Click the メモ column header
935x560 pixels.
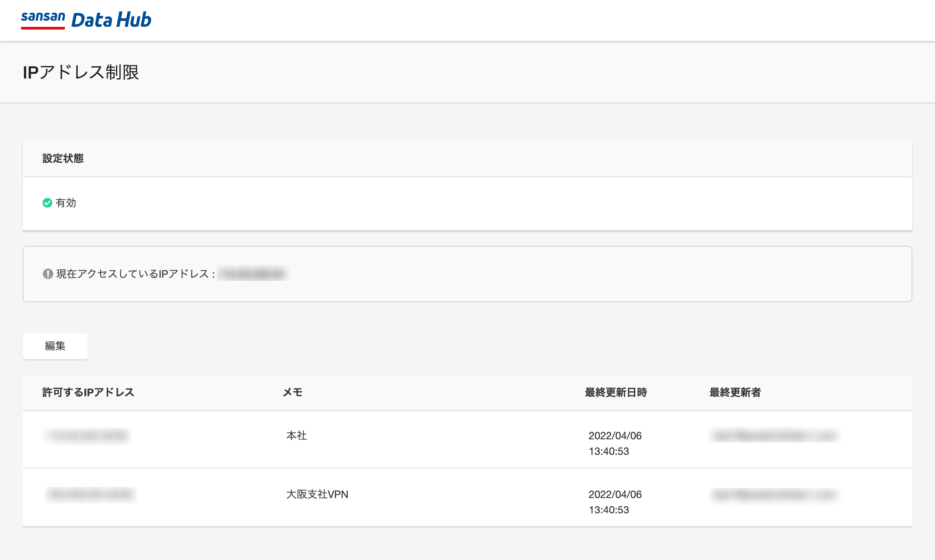click(293, 393)
